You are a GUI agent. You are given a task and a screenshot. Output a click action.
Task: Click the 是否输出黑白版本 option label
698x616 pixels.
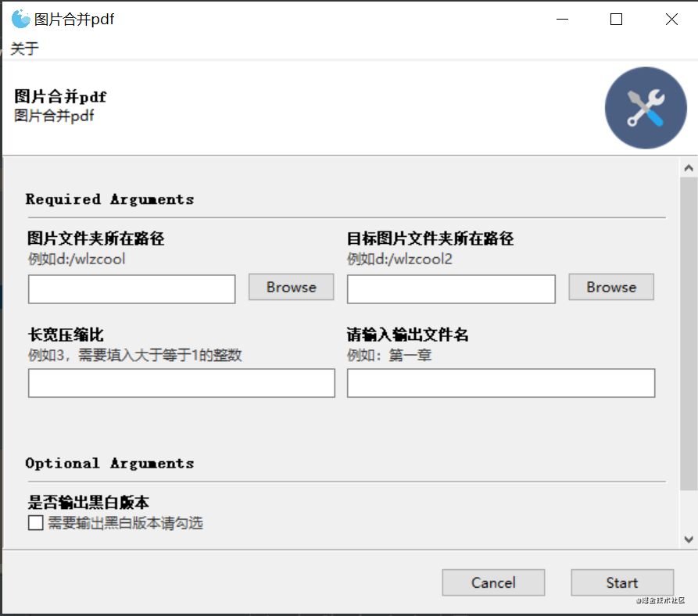pyautogui.click(x=88, y=502)
